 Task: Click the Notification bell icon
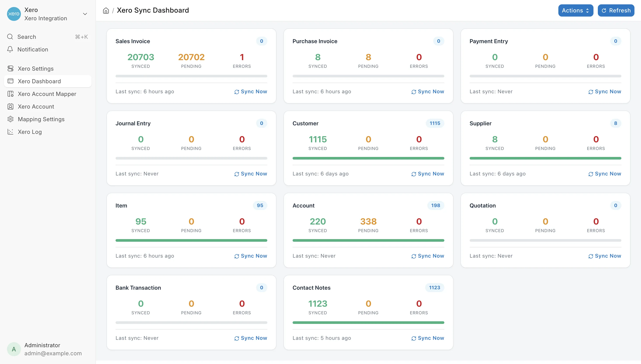[10, 49]
